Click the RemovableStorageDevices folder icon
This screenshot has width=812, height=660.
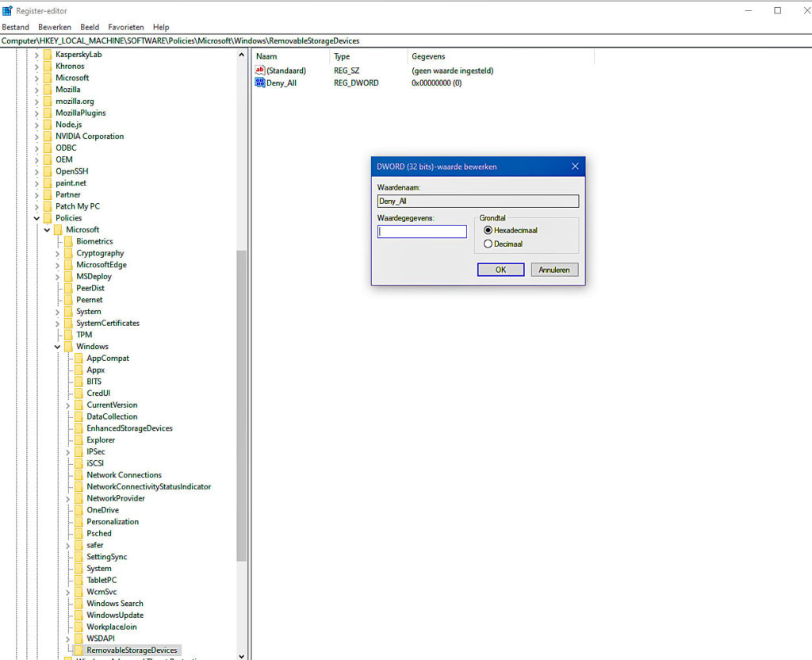(79, 650)
